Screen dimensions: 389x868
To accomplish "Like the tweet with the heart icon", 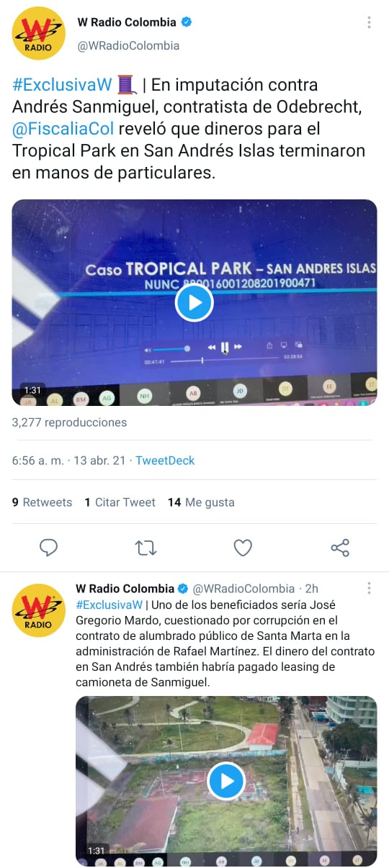I will point(243,548).
